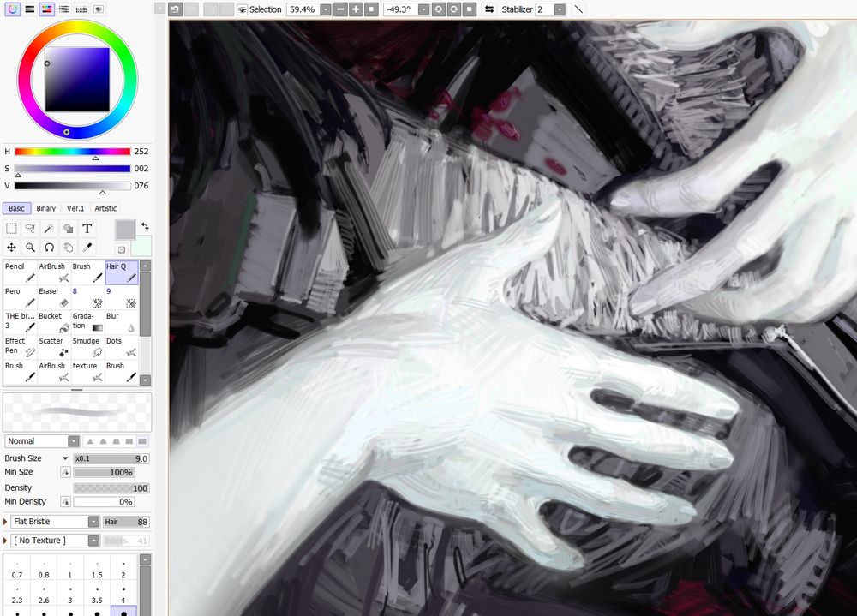Select the Scatter brush
Image resolution: width=857 pixels, height=616 pixels.
(x=54, y=347)
